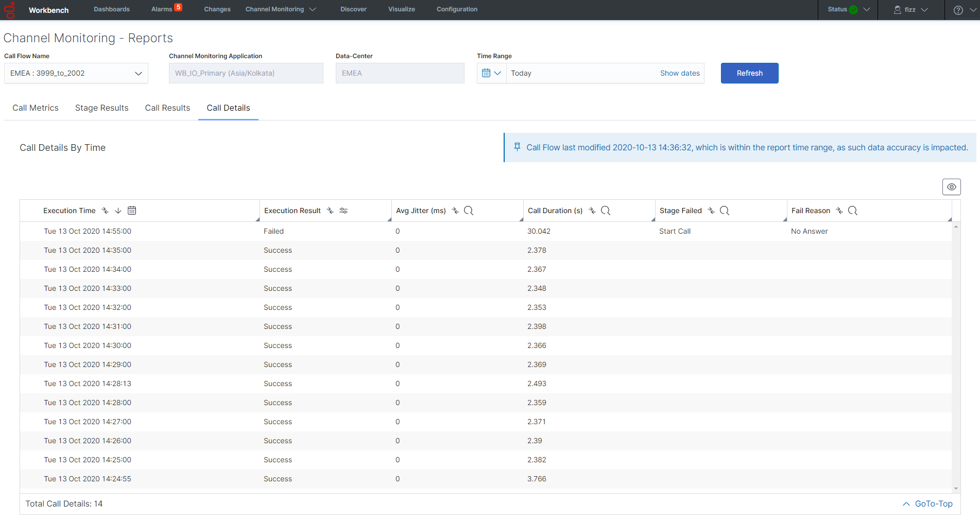Viewport: 980px width, 522px height.
Task: Open the Execution Result filter options icon
Action: [x=343, y=211]
